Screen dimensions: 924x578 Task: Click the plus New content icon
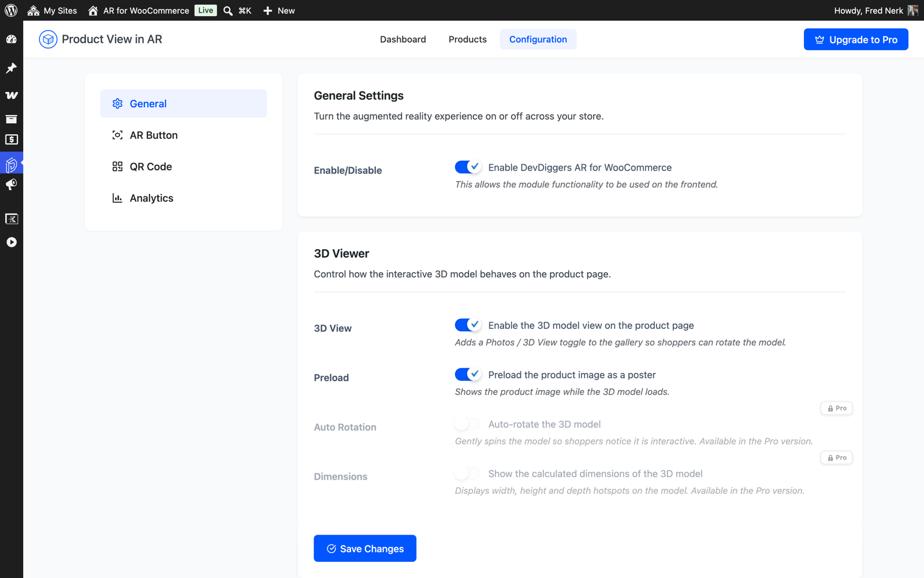tap(267, 10)
